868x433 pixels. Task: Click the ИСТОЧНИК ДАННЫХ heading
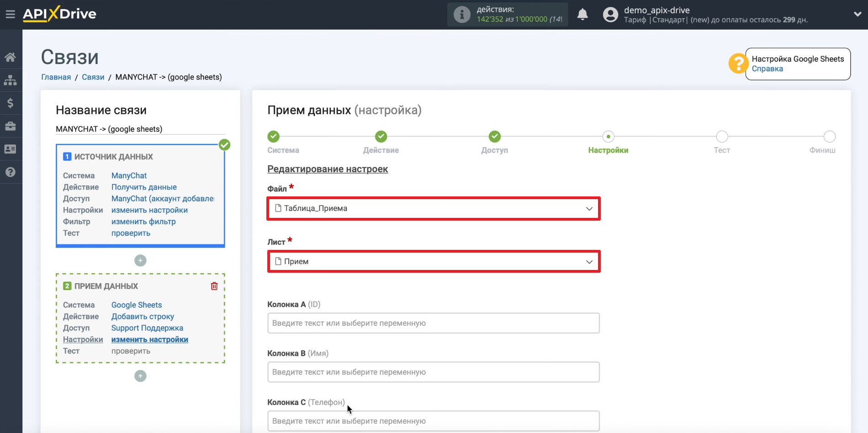[x=114, y=157]
